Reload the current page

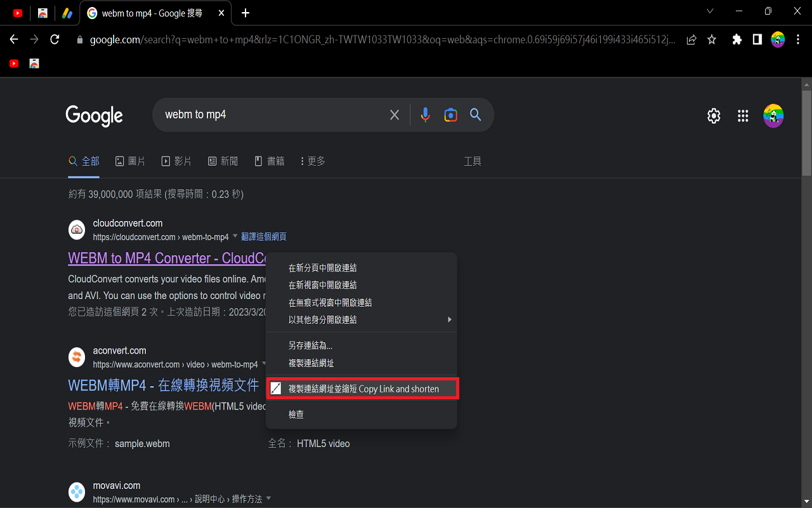(55, 39)
